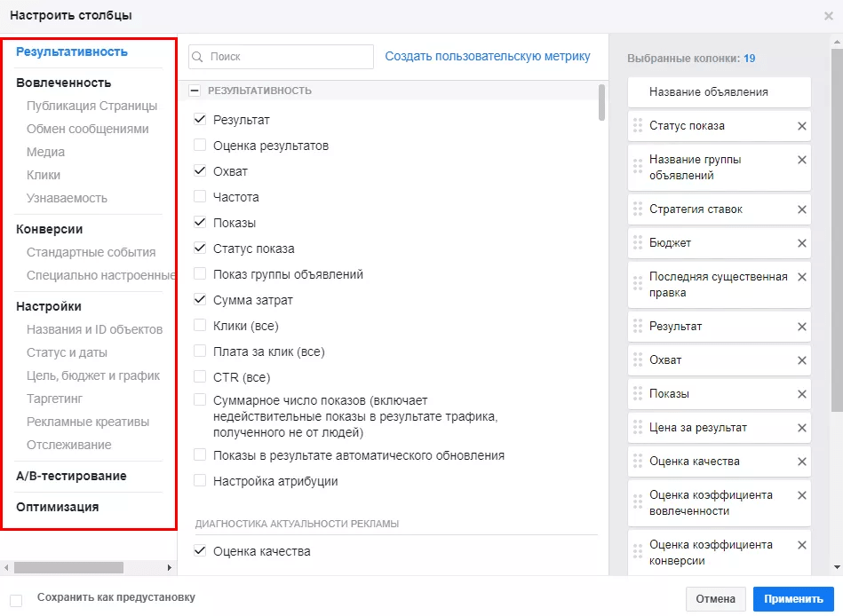Image resolution: width=843 pixels, height=616 pixels.
Task: Remove the Охват selected column
Action: [x=801, y=360]
